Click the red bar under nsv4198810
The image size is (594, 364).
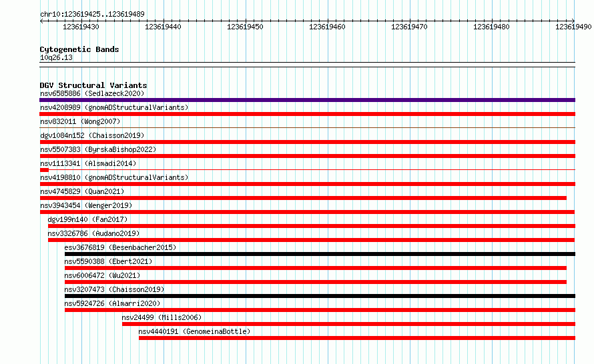point(307,184)
